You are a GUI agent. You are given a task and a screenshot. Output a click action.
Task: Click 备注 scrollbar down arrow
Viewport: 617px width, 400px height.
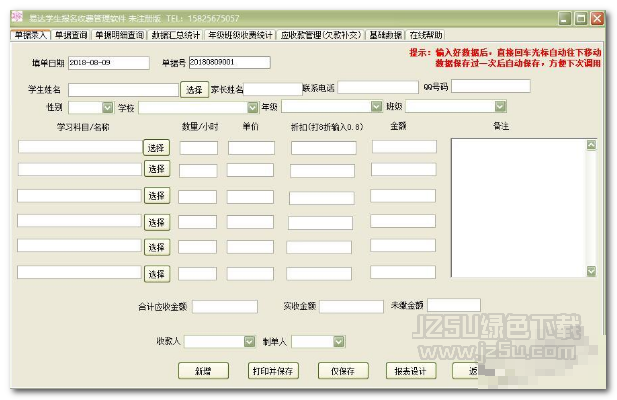[591, 271]
